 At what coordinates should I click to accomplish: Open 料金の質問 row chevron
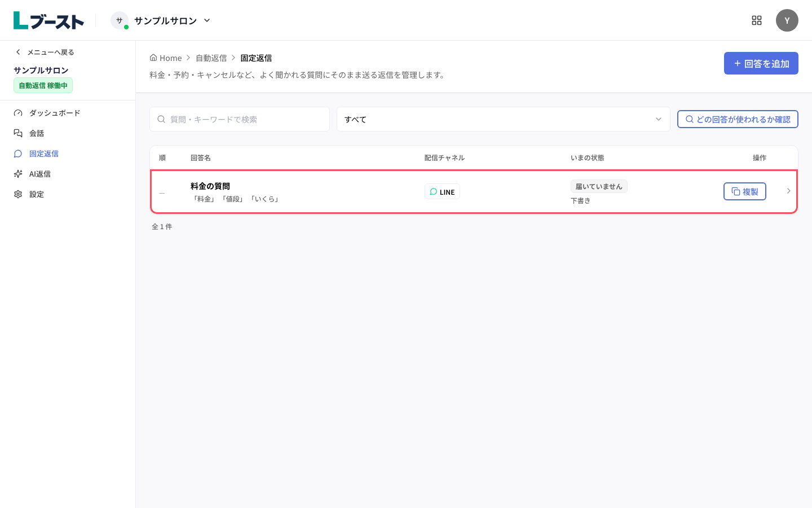[788, 191]
